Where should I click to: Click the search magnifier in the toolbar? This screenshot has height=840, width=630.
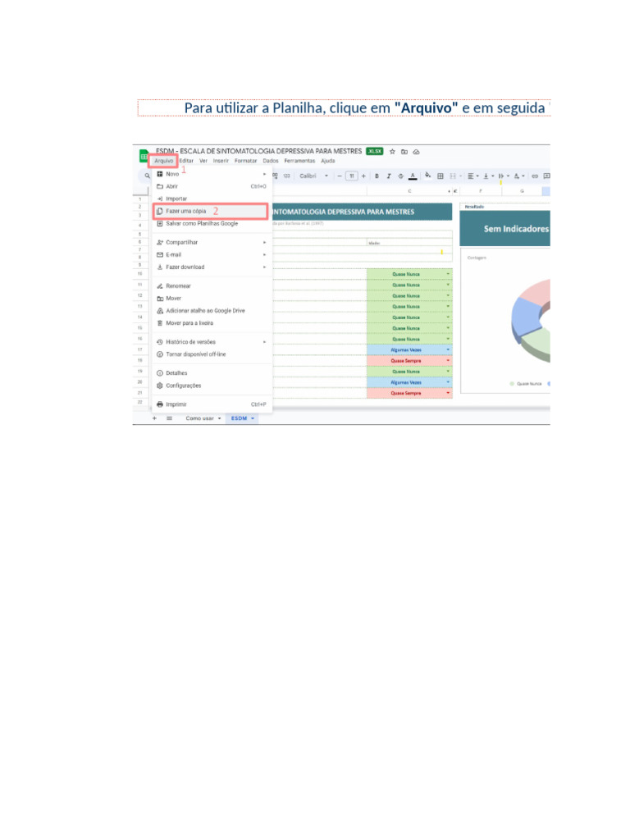click(x=147, y=176)
